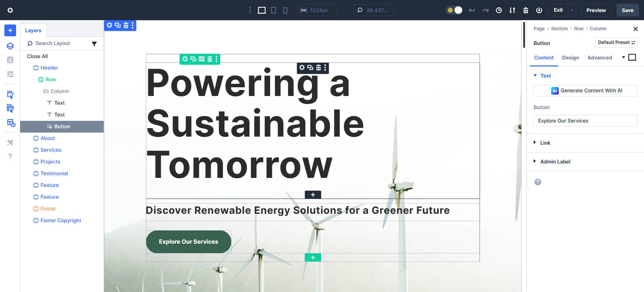
Task: Open more options on the blue section toolbar
Action: 132,25
